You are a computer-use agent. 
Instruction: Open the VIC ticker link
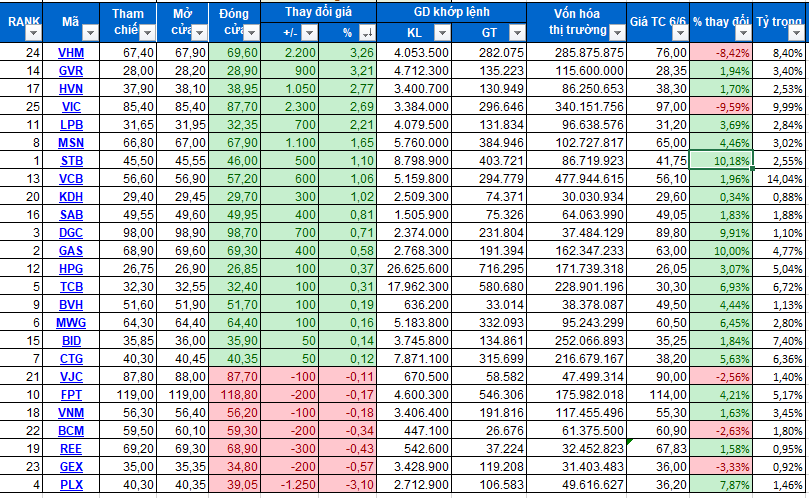tap(71, 107)
